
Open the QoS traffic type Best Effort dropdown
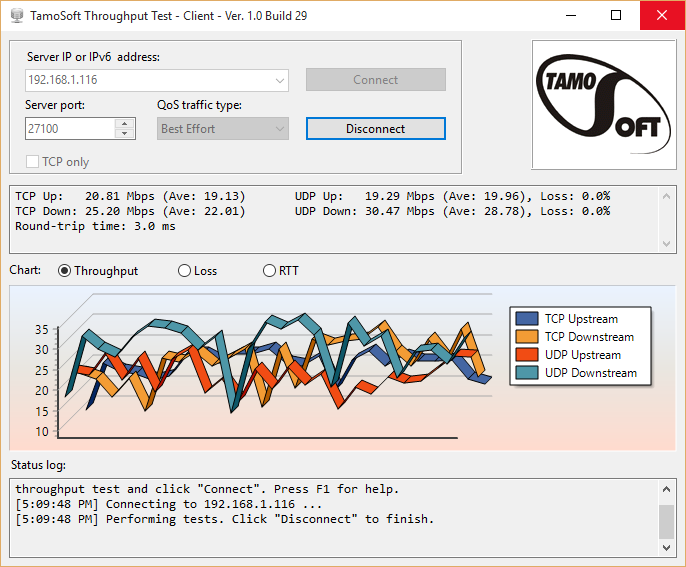coord(223,129)
